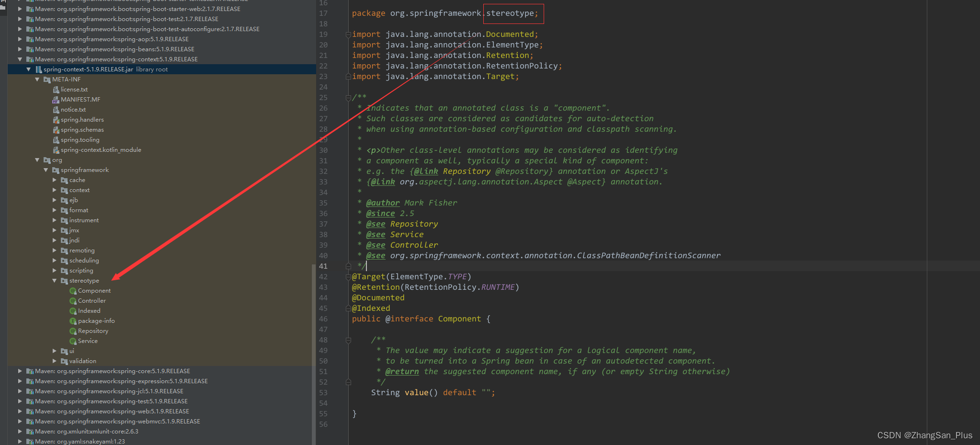
Task: Click the Indexed annotation class icon
Action: coord(73,311)
